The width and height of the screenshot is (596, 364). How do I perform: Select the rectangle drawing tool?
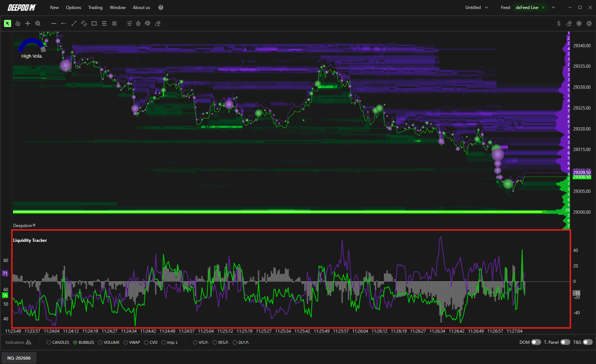pyautogui.click(x=94, y=23)
